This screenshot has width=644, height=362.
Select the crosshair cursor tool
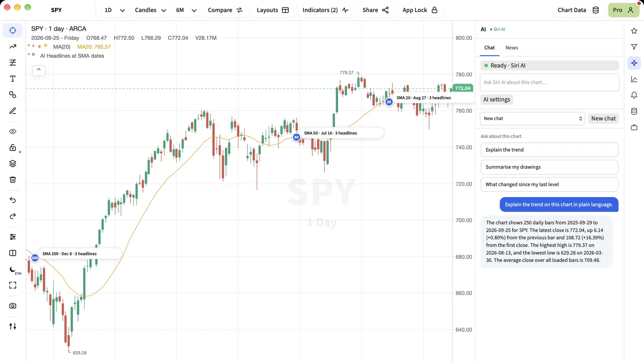(13, 31)
